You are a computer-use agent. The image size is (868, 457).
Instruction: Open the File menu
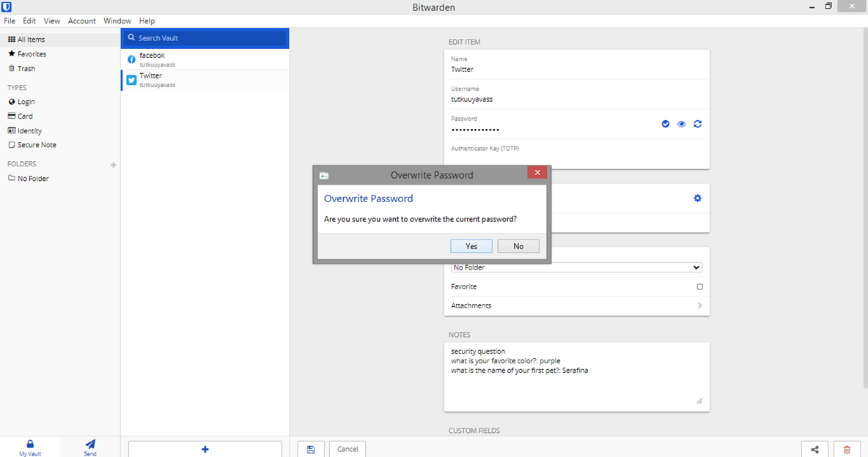click(x=10, y=21)
